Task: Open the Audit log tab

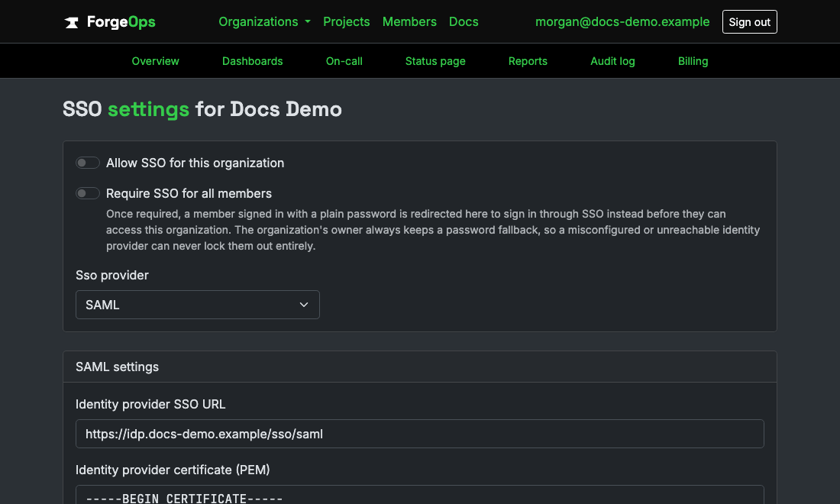Action: 612,61
